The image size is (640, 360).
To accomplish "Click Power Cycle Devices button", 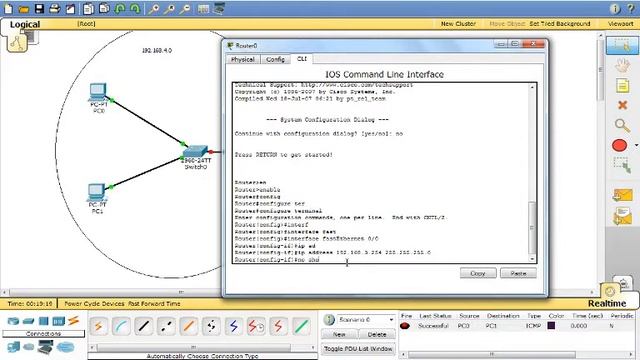I will (94, 304).
